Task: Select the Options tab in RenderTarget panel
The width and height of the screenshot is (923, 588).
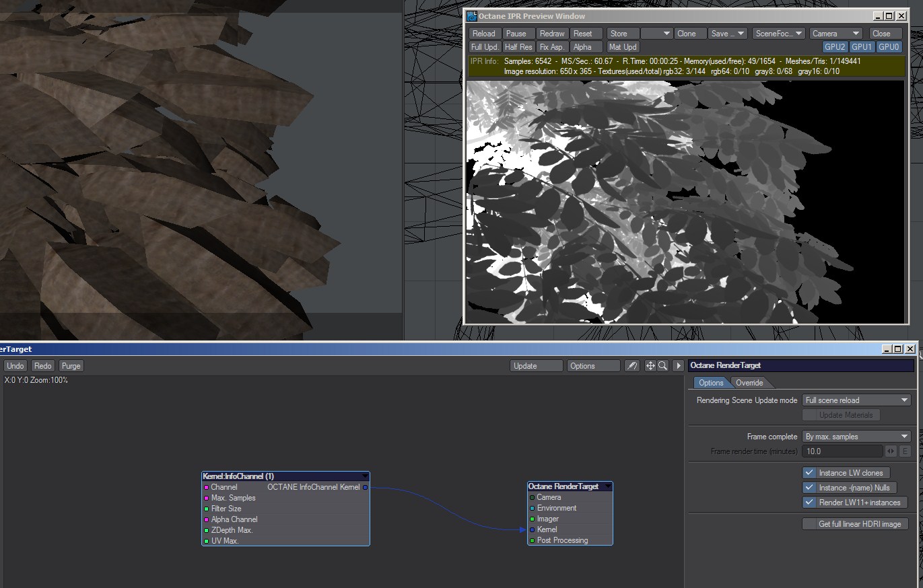Action: [710, 383]
